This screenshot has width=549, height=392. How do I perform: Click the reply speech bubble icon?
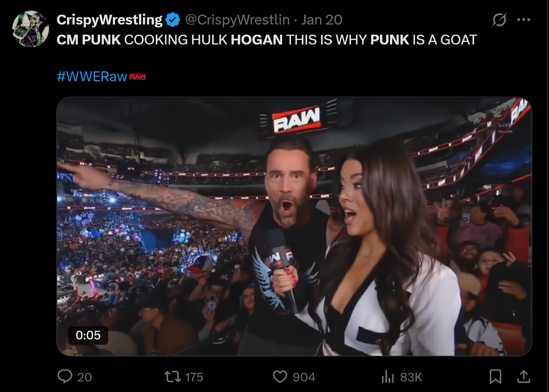pos(65,376)
